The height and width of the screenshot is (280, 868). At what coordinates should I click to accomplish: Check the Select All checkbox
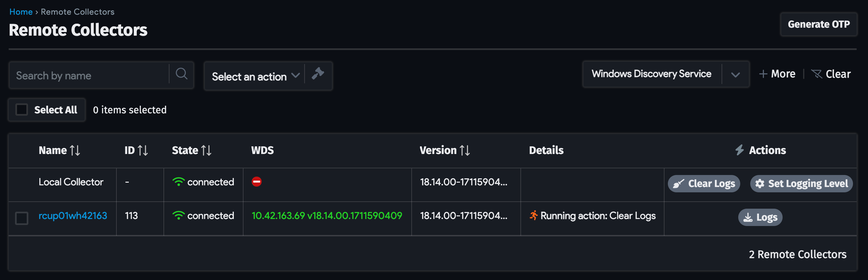pyautogui.click(x=22, y=110)
